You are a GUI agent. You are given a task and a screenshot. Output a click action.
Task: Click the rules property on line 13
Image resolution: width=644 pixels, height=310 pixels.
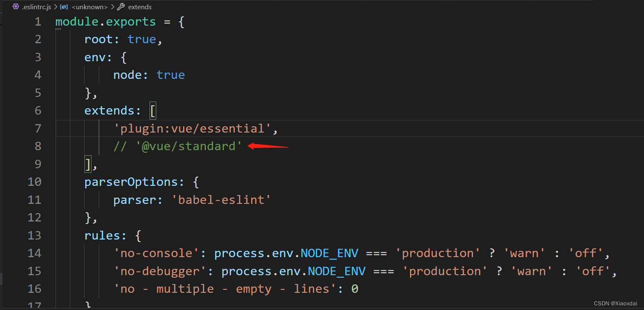(x=103, y=235)
